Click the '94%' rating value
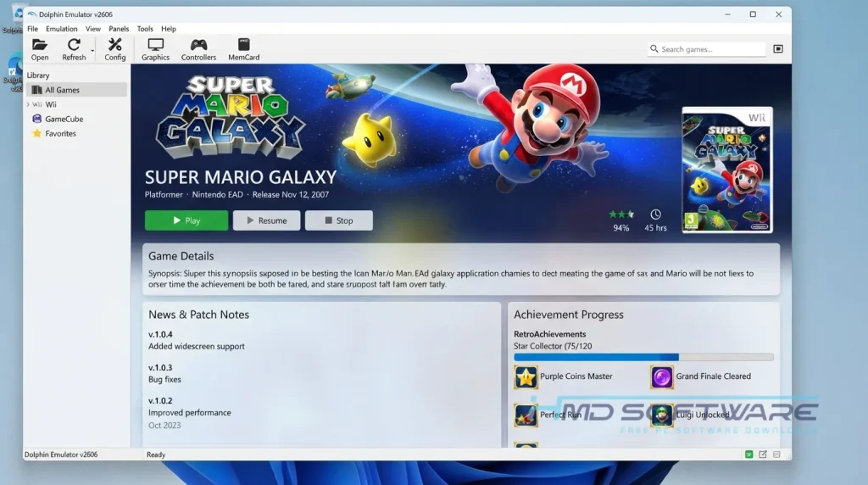This screenshot has width=868, height=485. 621,227
